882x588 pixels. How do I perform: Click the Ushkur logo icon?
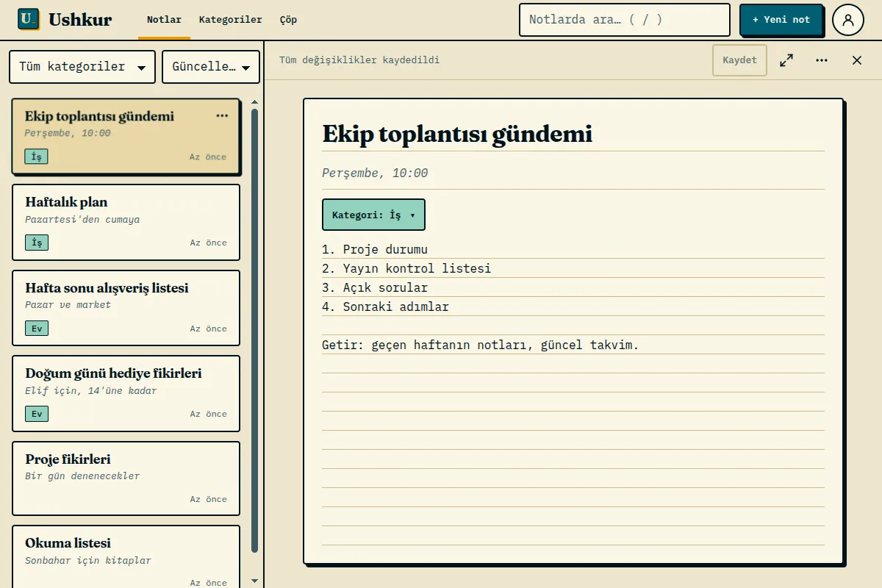click(x=29, y=20)
